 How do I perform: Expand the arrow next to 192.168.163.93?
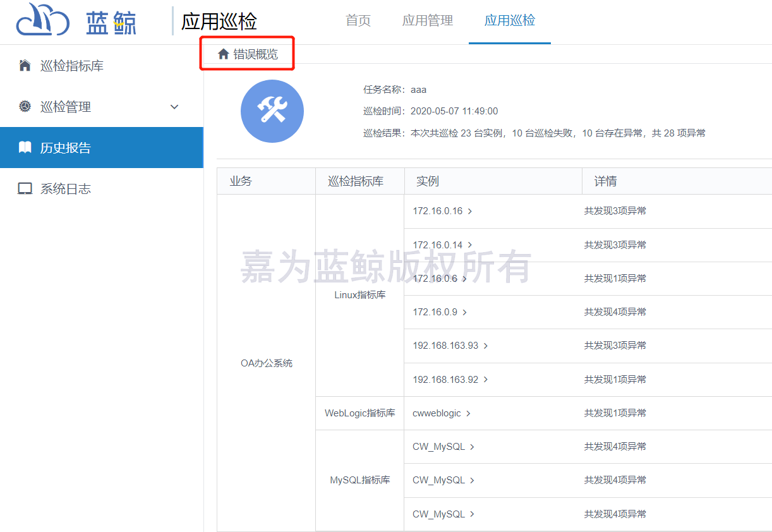coord(486,346)
